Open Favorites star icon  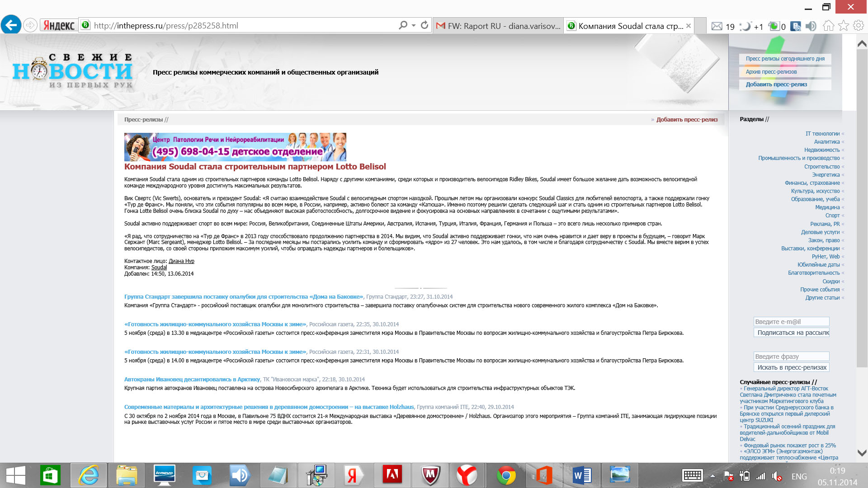pyautogui.click(x=844, y=26)
